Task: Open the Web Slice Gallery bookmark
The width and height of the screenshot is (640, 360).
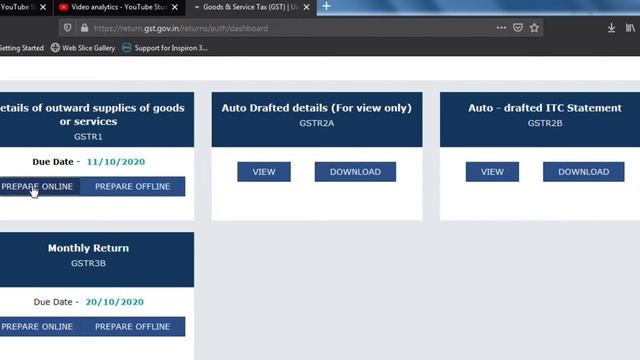Action: click(83, 48)
